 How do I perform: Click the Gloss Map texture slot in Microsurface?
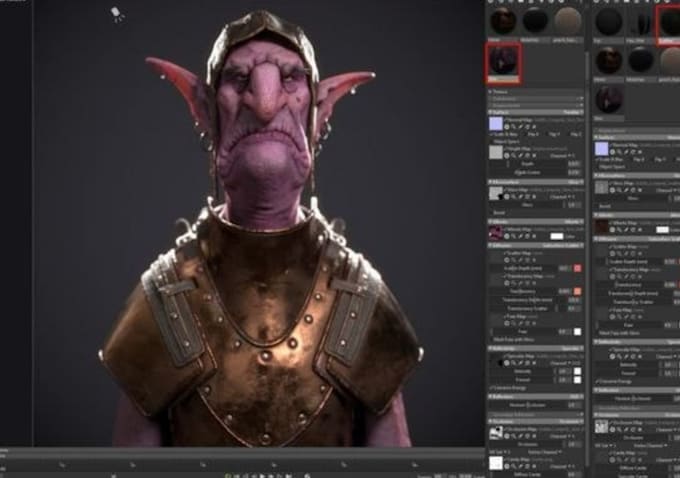click(496, 193)
